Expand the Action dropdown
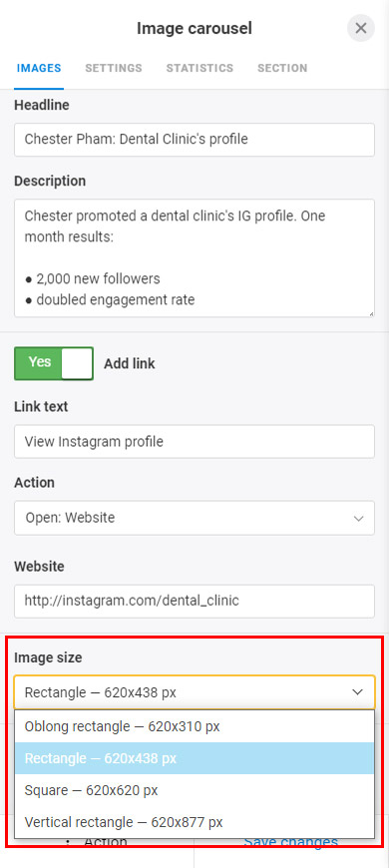Viewport: 389px width, 868px height. tap(194, 518)
